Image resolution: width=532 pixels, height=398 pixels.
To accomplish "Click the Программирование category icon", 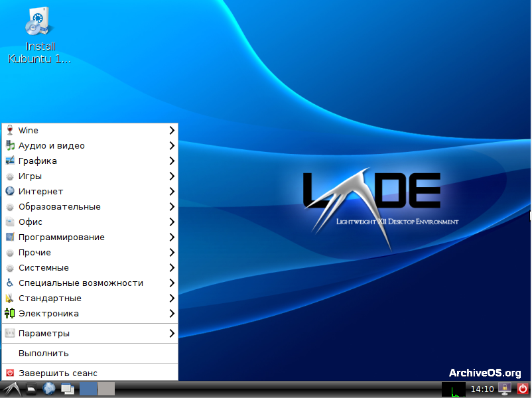I will 10,237.
